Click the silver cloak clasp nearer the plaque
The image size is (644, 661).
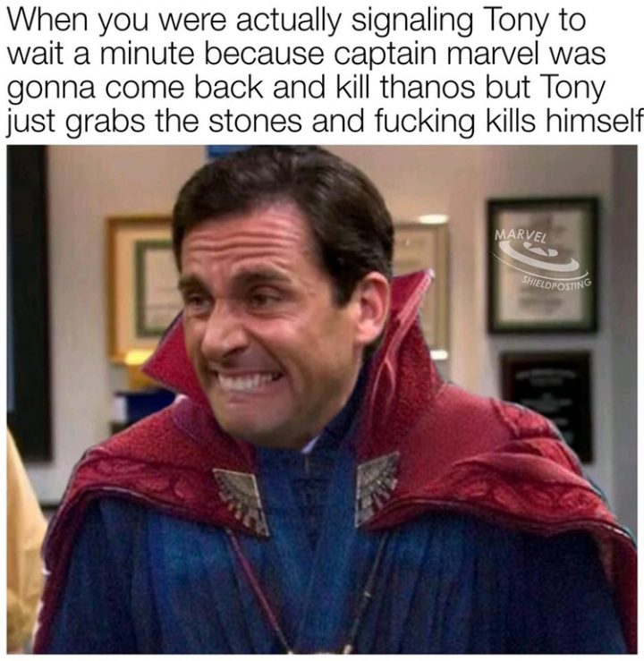point(377,487)
